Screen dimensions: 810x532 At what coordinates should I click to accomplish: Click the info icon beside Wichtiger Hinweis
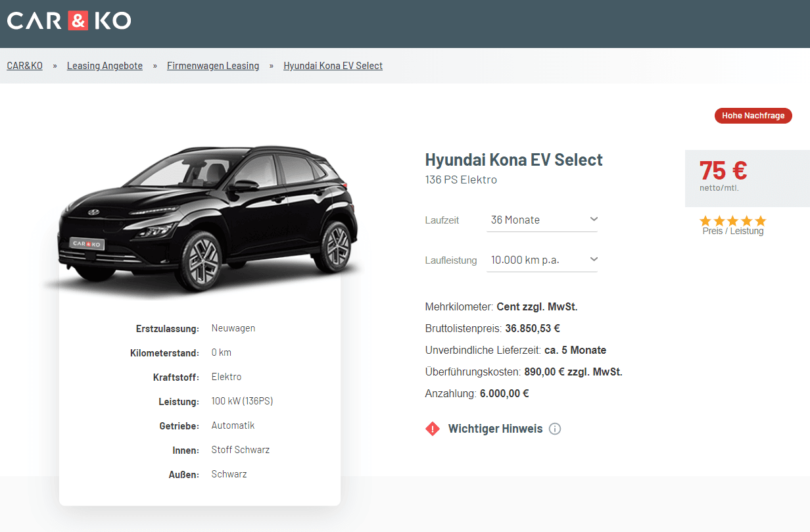point(555,429)
